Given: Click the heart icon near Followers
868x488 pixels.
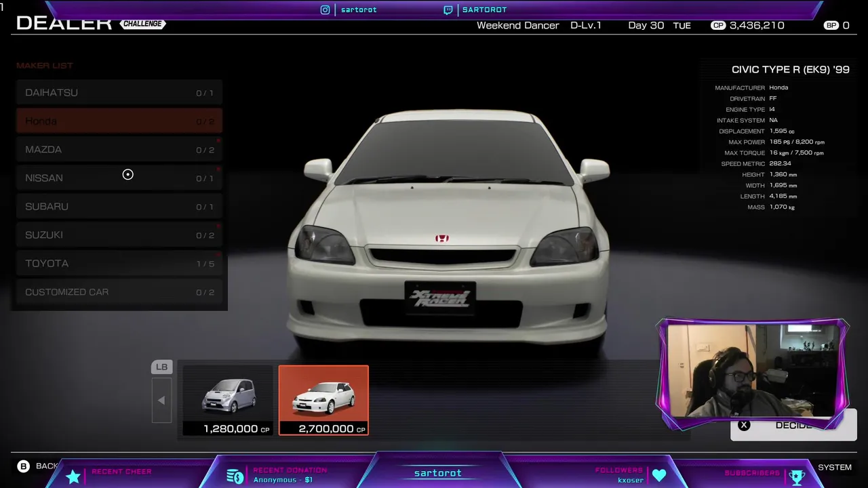Looking at the screenshot, I should coord(659,475).
